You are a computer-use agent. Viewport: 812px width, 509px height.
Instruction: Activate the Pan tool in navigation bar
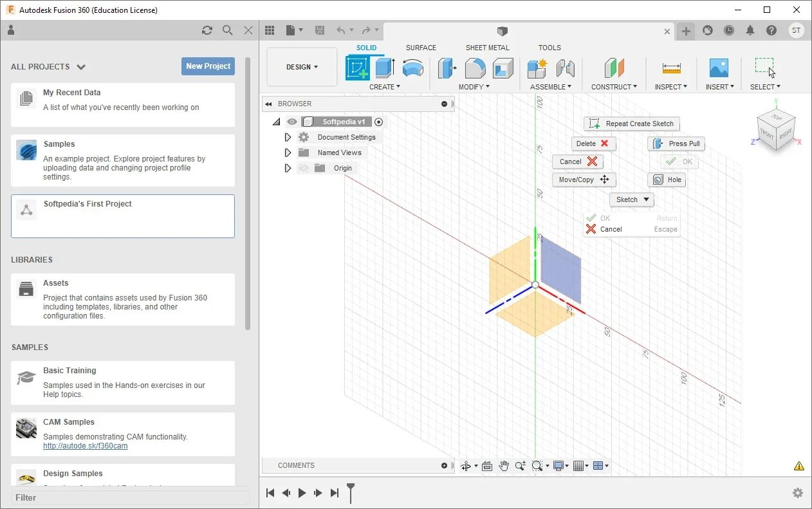pyautogui.click(x=504, y=465)
